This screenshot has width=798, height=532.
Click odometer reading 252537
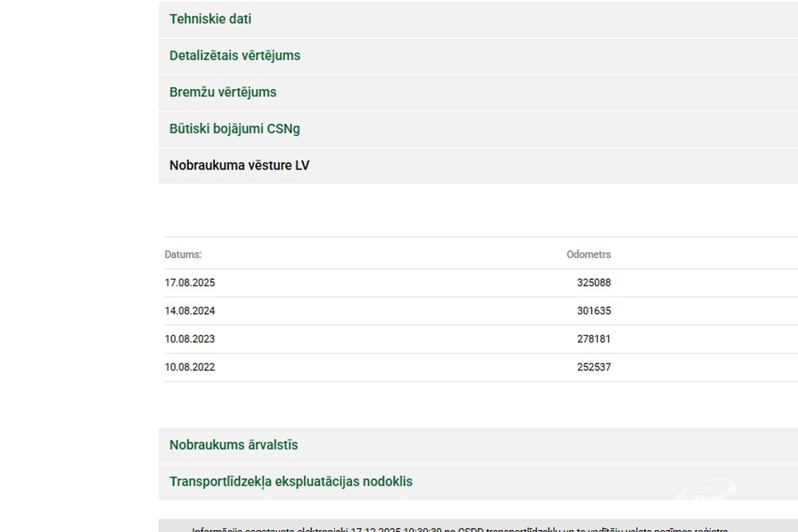pos(594,367)
